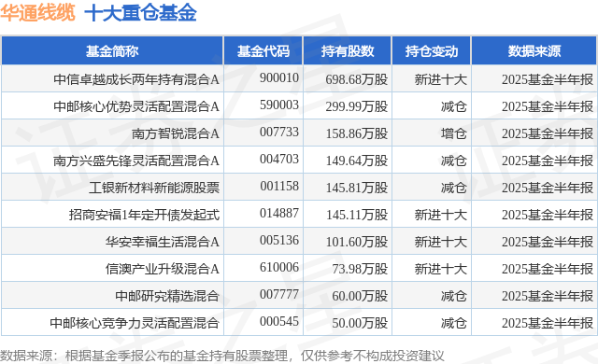The width and height of the screenshot is (598, 364).
Task: Click fund code 007777
Action: coord(279,294)
